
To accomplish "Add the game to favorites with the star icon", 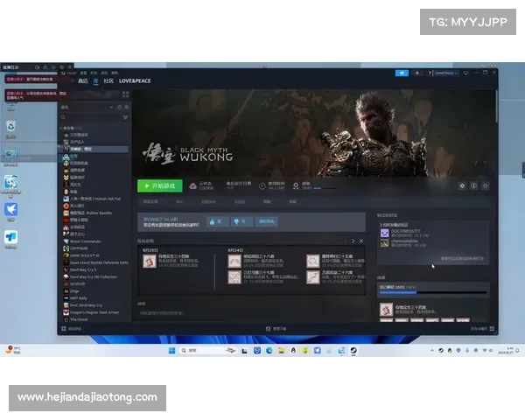I will [x=485, y=185].
